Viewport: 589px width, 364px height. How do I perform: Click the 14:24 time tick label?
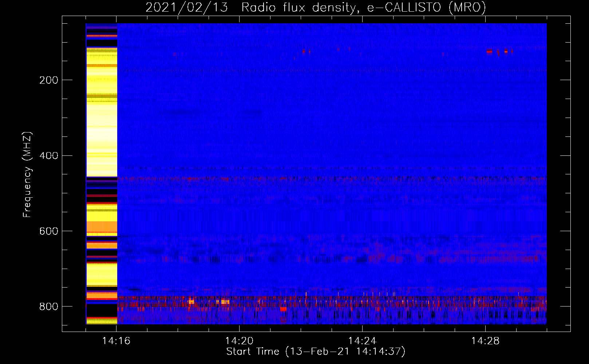(x=362, y=341)
